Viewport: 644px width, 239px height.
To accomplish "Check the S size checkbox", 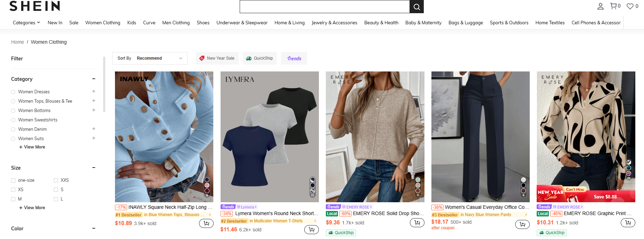I will tap(56, 190).
